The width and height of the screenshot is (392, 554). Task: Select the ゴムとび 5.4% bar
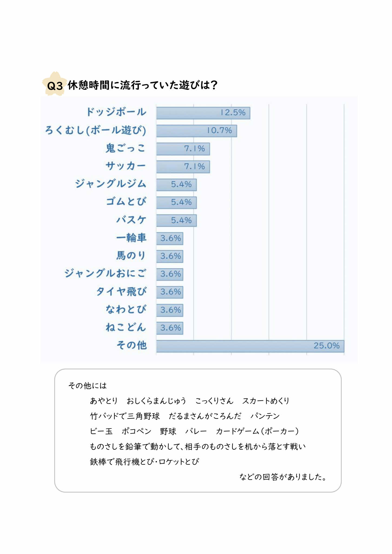[x=176, y=202]
